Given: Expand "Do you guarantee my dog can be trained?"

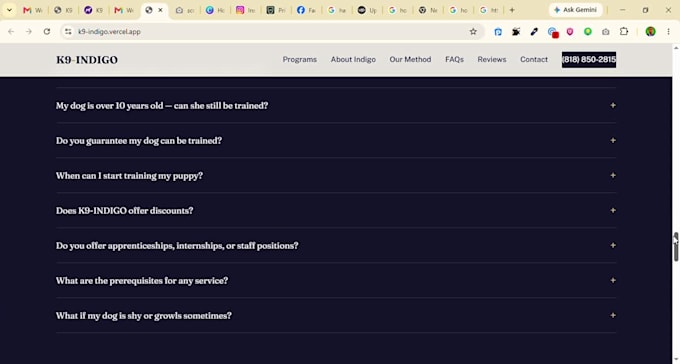Looking at the screenshot, I should 336,141.
